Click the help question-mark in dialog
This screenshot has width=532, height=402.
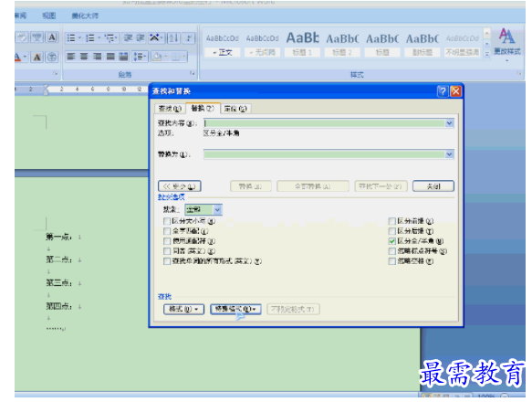point(443,91)
